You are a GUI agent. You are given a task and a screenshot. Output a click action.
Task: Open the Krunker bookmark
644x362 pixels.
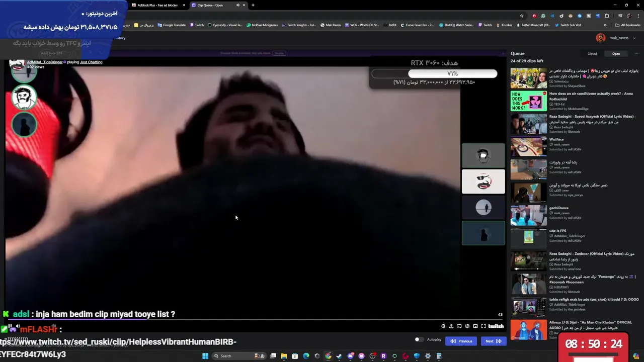pos(503,25)
